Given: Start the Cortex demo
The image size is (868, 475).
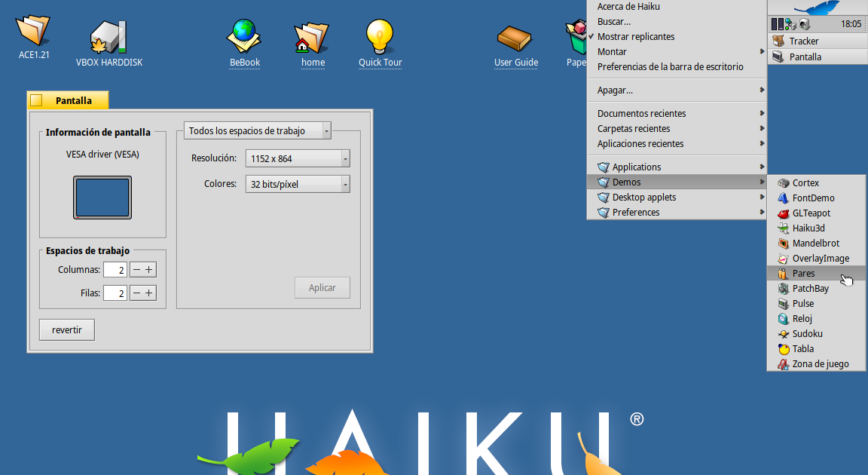Looking at the screenshot, I should coord(805,182).
